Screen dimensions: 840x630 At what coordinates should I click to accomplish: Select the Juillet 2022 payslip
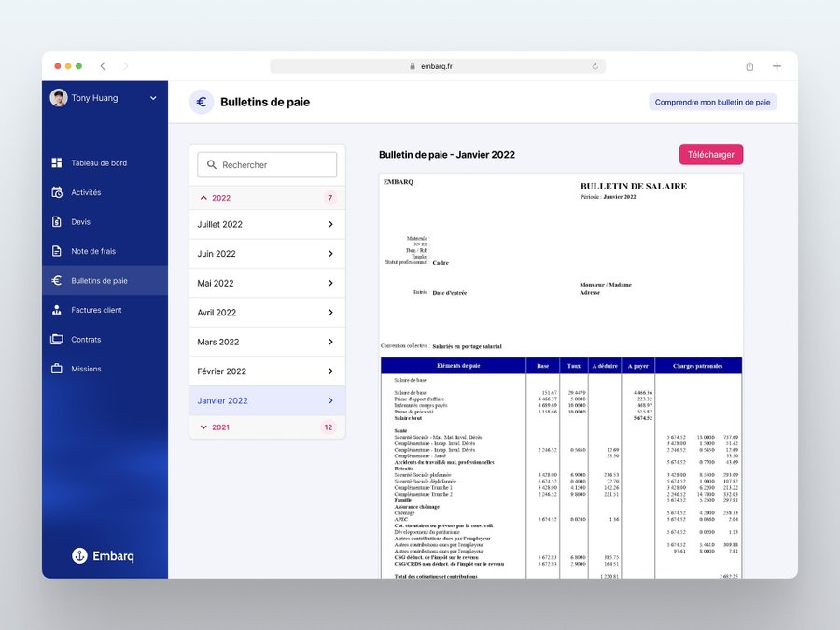(x=267, y=224)
